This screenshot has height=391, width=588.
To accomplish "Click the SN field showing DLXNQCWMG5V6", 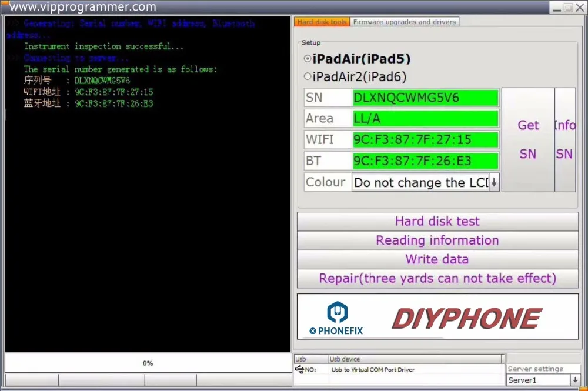I will point(425,98).
